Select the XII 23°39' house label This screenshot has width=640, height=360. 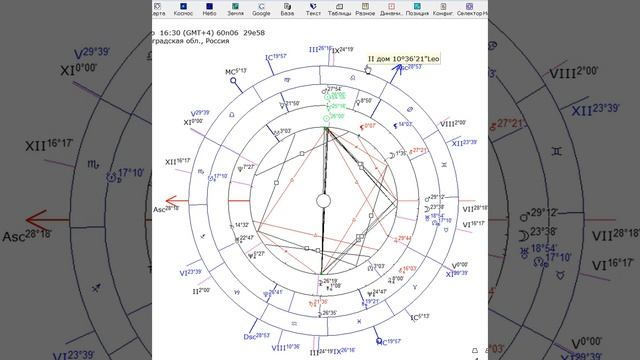[464, 142]
